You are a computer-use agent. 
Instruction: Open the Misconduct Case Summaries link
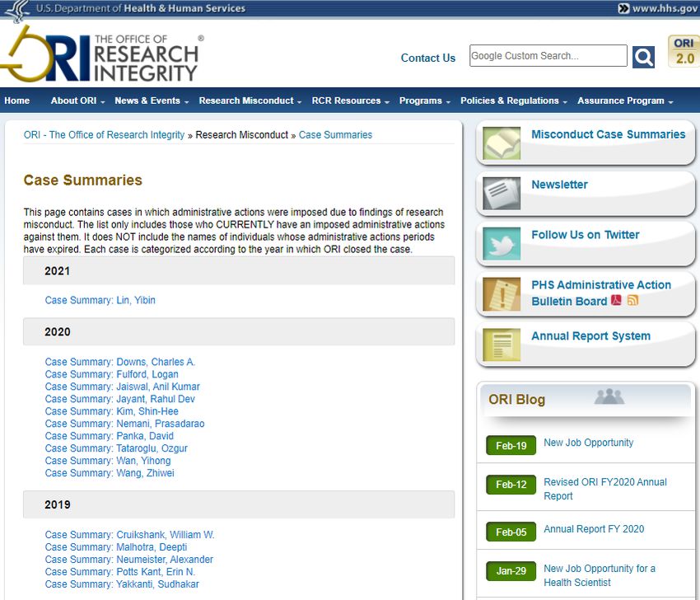coord(608,134)
